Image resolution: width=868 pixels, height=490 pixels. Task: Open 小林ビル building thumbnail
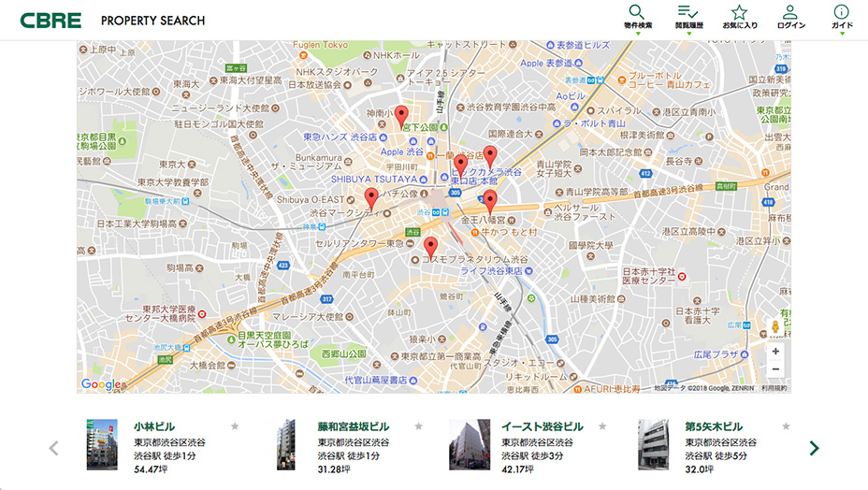(102, 444)
